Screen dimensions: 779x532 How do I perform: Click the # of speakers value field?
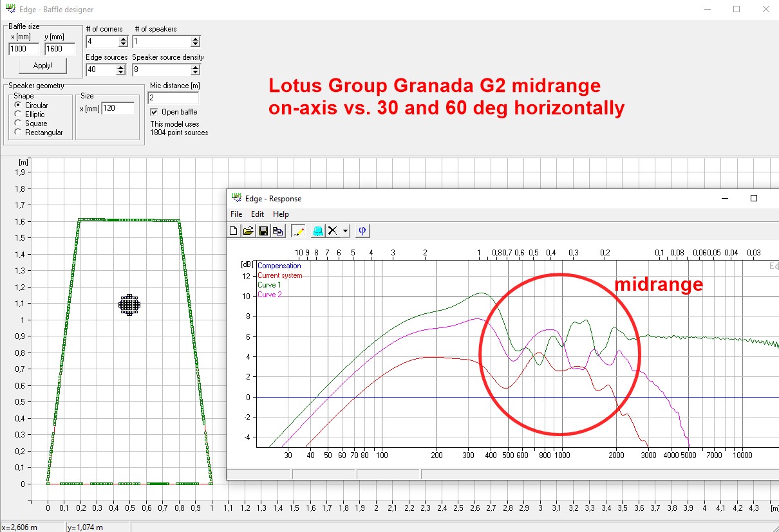[162, 42]
